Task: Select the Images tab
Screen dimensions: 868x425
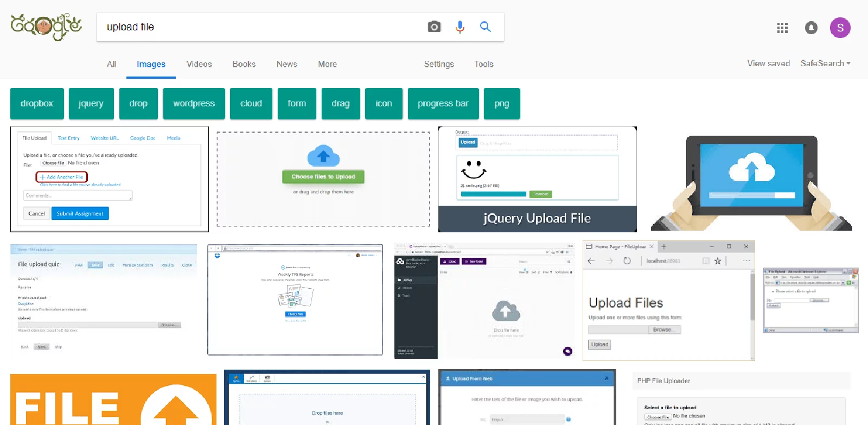Action: (x=151, y=64)
